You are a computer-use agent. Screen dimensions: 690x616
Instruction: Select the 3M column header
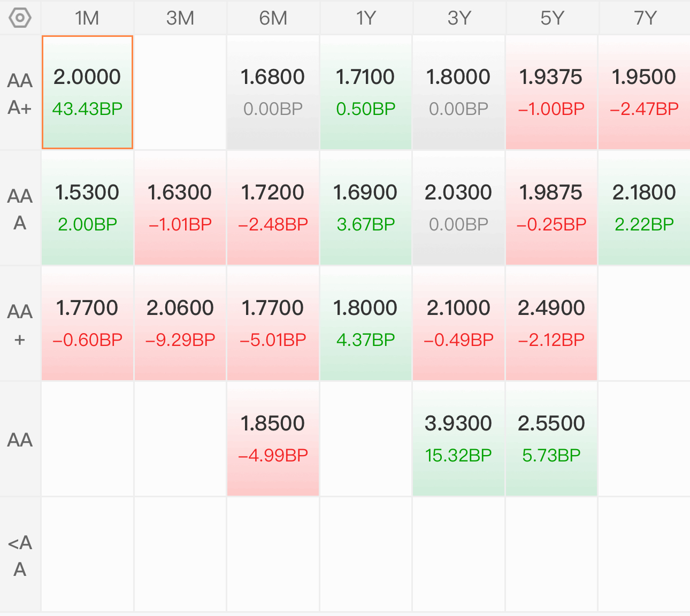pyautogui.click(x=180, y=18)
